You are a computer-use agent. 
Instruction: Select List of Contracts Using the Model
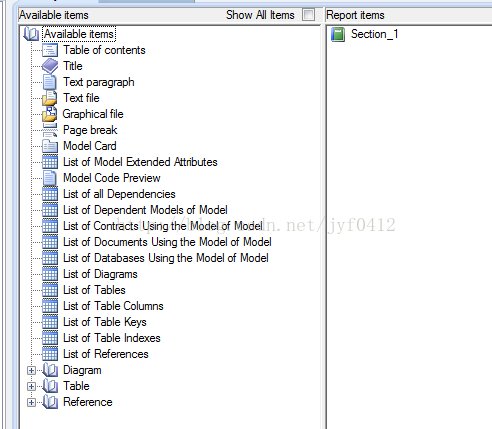click(x=163, y=226)
